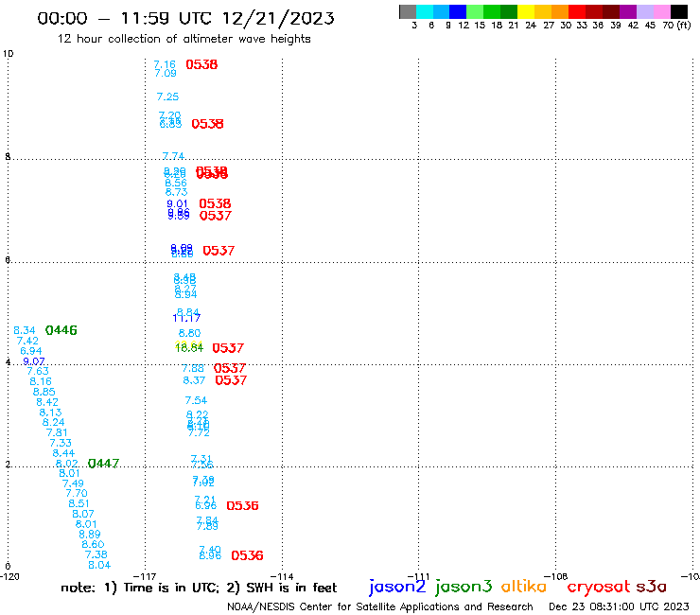Click the 8.04 wave height reading
Viewport: 700px width, 615px height.
[x=99, y=565]
